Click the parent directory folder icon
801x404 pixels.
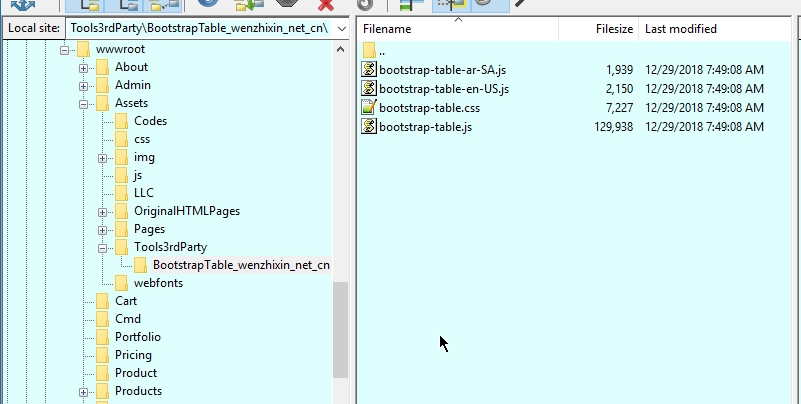coord(369,51)
